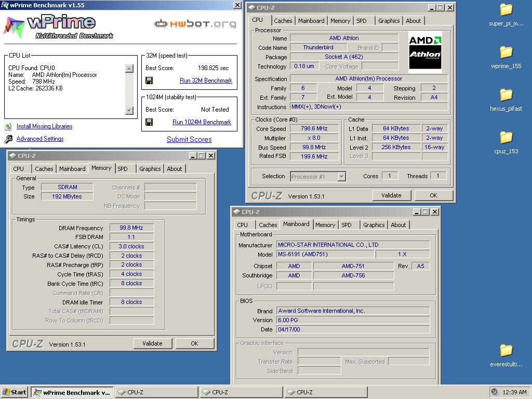The height and width of the screenshot is (399, 532).
Task: Click the Advanced Settings key icon
Action: [8, 139]
